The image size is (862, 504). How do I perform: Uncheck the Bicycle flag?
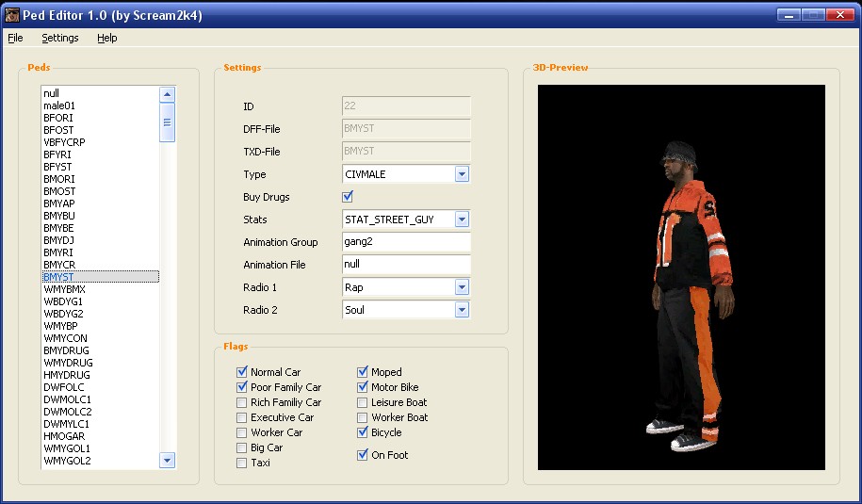(x=363, y=432)
